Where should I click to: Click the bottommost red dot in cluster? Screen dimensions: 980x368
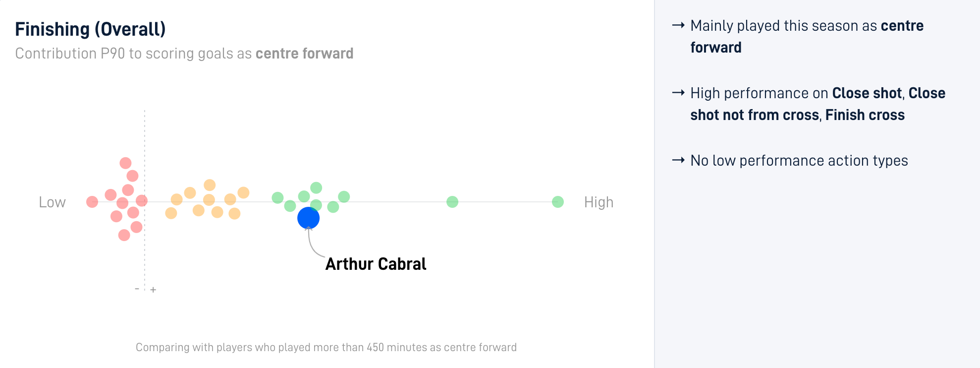click(x=124, y=235)
